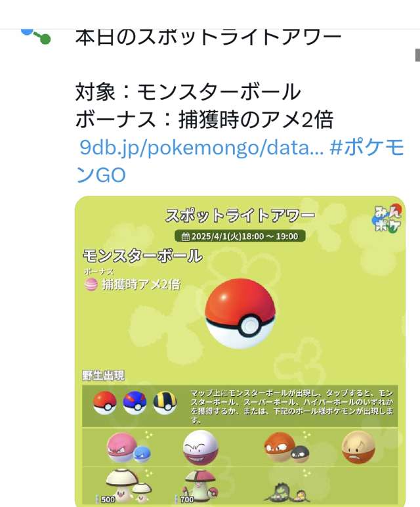Image resolution: width=420 pixels, height=507 pixels.
Task: Click the みんポケ logo badge
Action: (387, 219)
